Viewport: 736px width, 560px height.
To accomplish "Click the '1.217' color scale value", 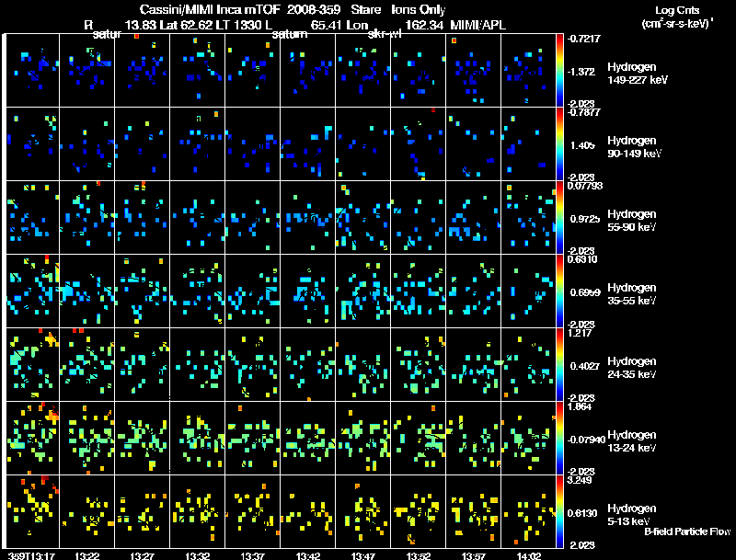I will tap(580, 333).
